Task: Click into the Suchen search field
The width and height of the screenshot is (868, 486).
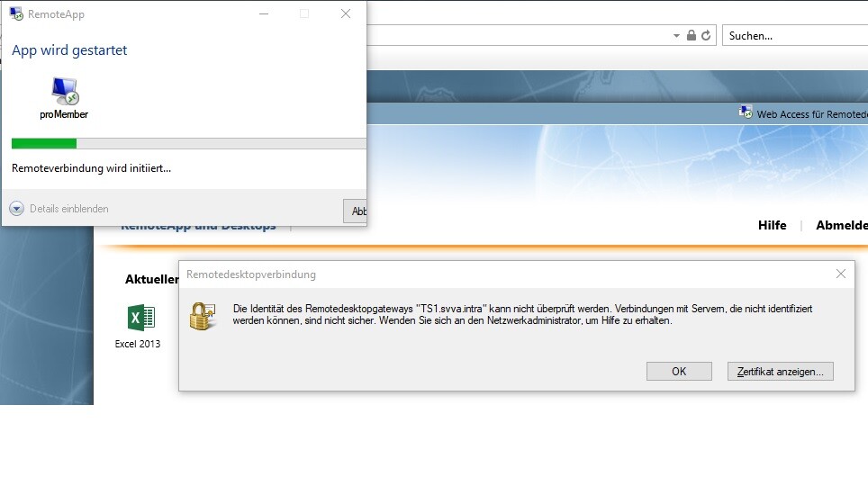Action: (795, 35)
